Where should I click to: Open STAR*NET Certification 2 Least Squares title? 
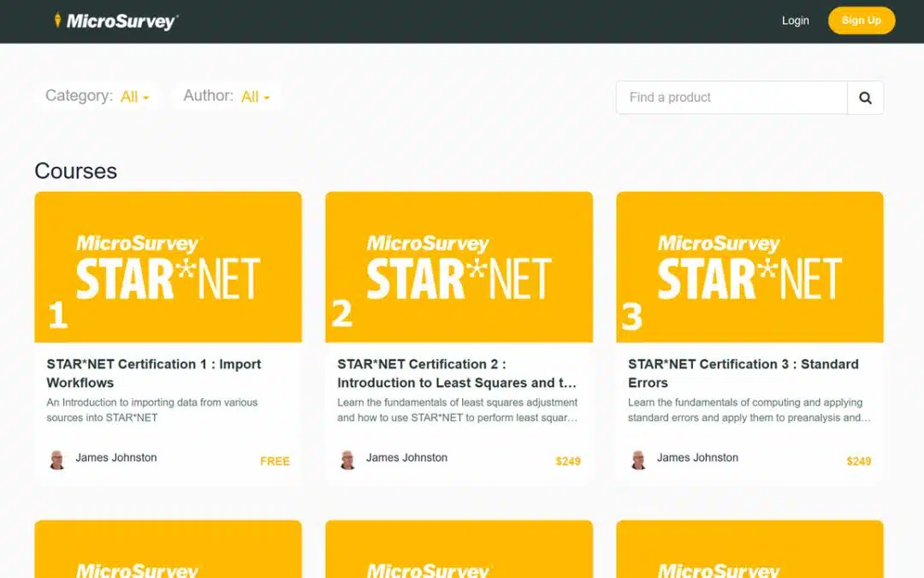pyautogui.click(x=457, y=373)
